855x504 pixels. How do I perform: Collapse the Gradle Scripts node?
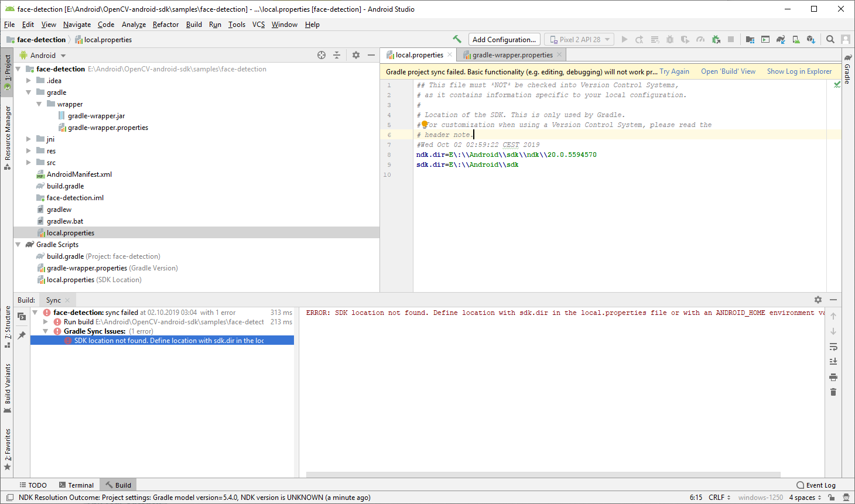click(18, 245)
